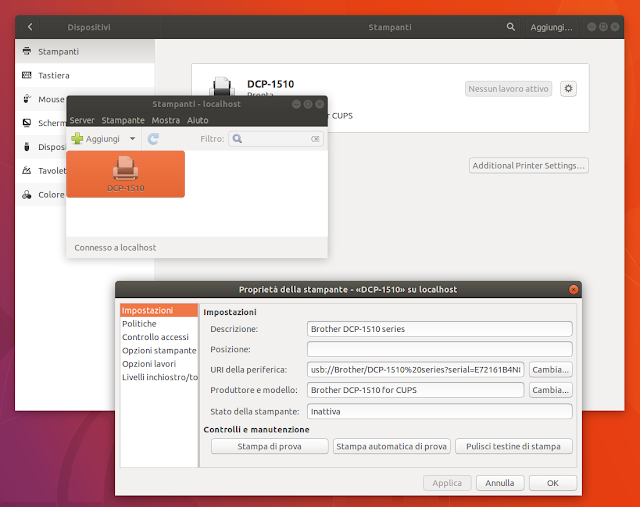Click the Stato della stampante field
The image size is (640, 507).
[x=440, y=411]
